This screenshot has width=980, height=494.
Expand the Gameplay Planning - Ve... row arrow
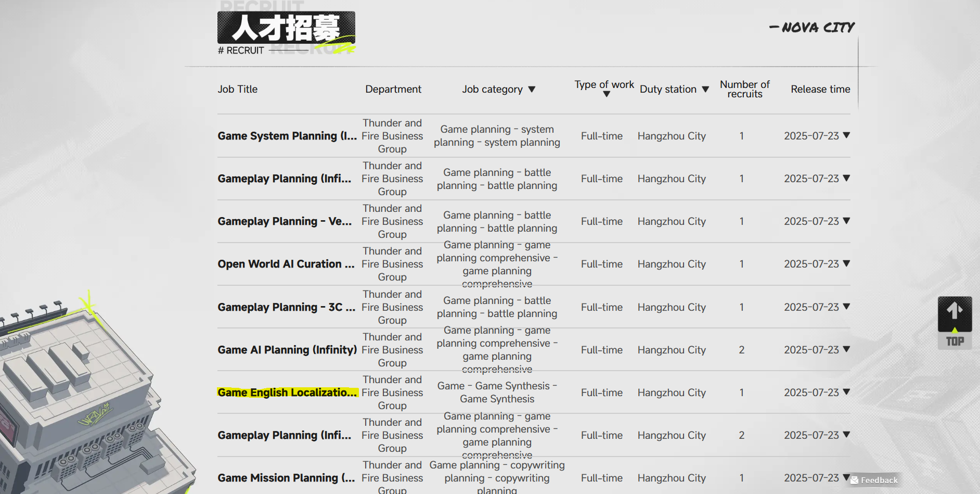tap(846, 221)
